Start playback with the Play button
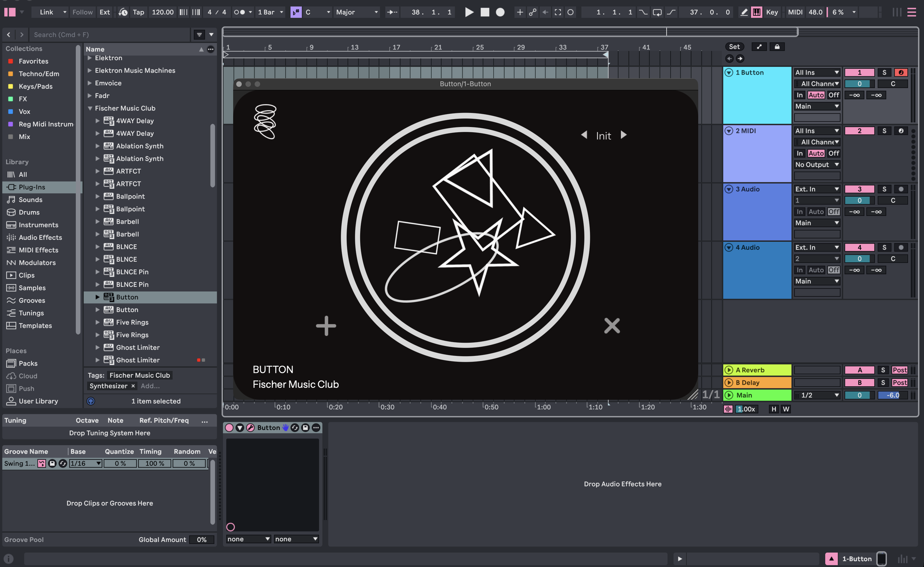Viewport: 924px width, 567px height. [x=469, y=12]
